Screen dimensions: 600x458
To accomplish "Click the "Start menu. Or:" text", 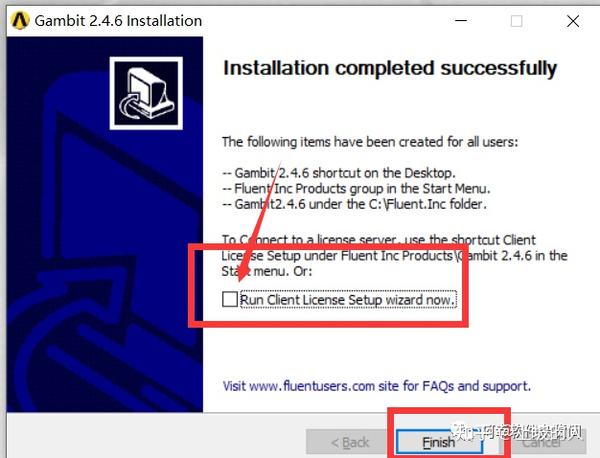I will pyautogui.click(x=267, y=271).
